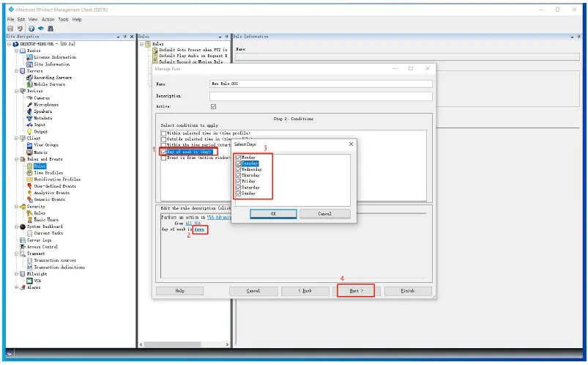Screen dimensions: 588x365
Task: Click the Undo toolbar icon
Action: (x=20, y=29)
